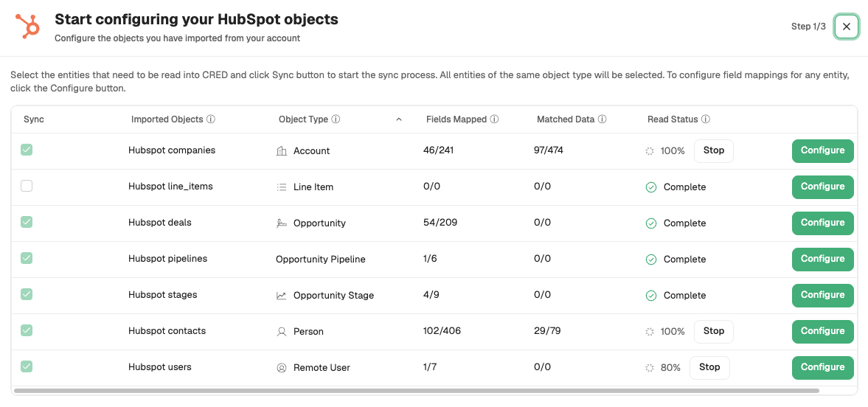Click the 'Hubspot contacts' cell
The height and width of the screenshot is (407, 868).
click(x=167, y=331)
